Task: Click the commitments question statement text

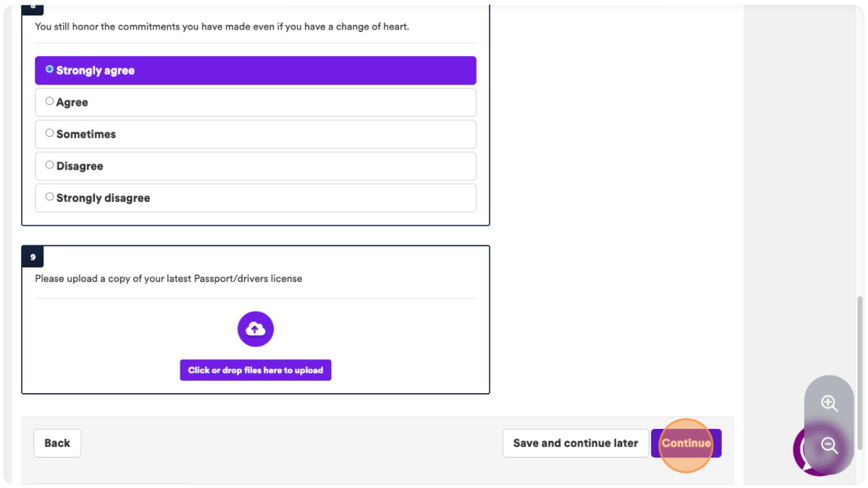Action: coord(222,26)
